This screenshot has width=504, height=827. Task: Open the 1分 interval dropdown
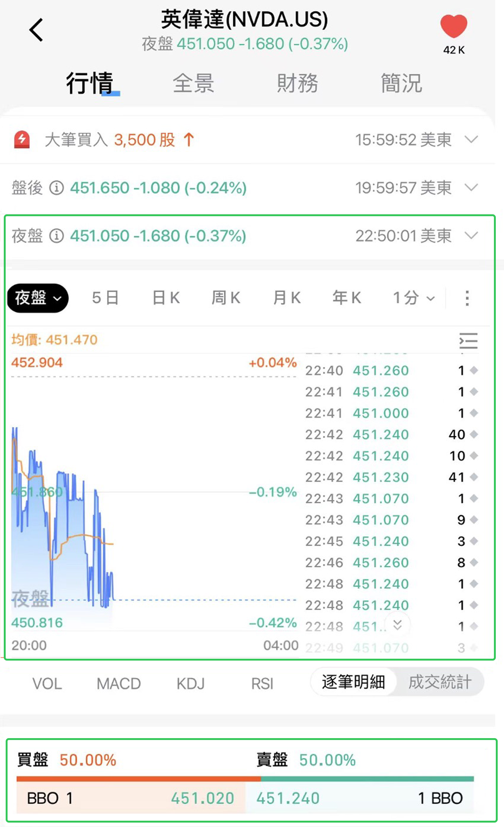point(413,298)
